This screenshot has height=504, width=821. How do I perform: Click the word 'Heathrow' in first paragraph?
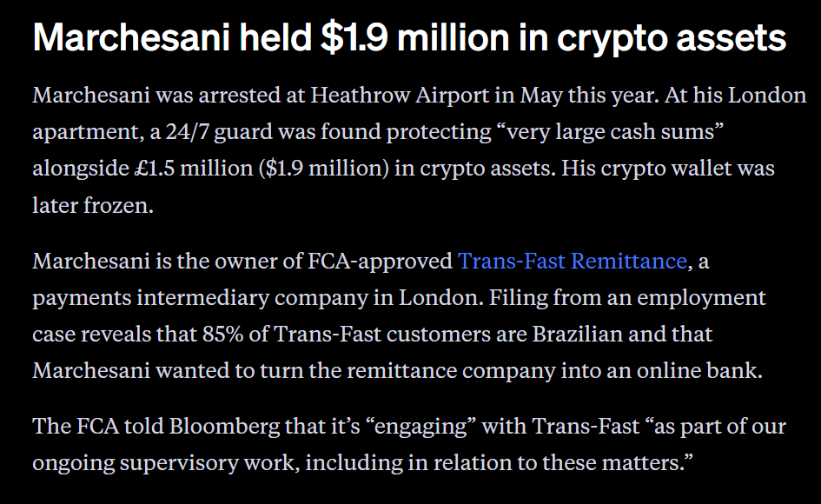coord(361,96)
